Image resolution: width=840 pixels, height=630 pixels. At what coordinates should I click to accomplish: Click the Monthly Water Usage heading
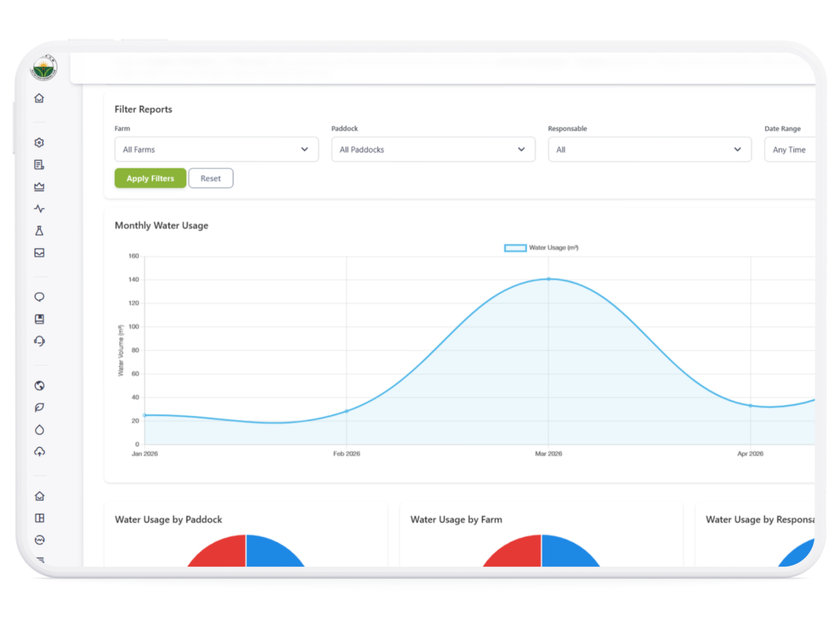coord(162,226)
